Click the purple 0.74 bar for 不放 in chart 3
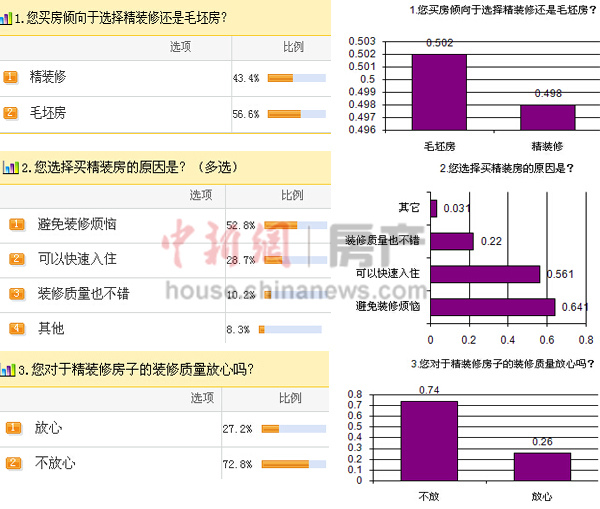This screenshot has width=600, height=509. tap(429, 441)
